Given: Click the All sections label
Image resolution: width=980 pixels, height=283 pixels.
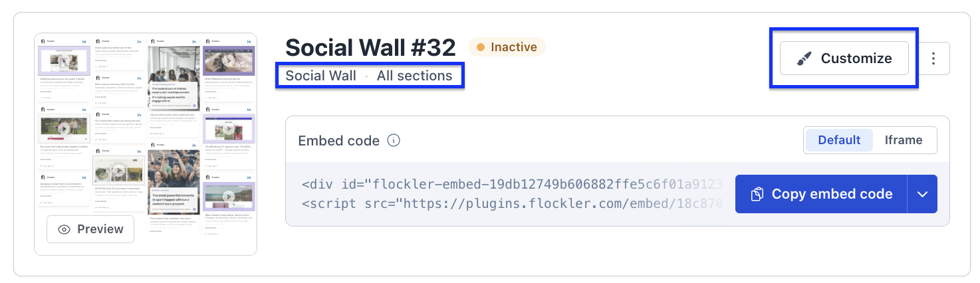Looking at the screenshot, I should pyautogui.click(x=415, y=76).
